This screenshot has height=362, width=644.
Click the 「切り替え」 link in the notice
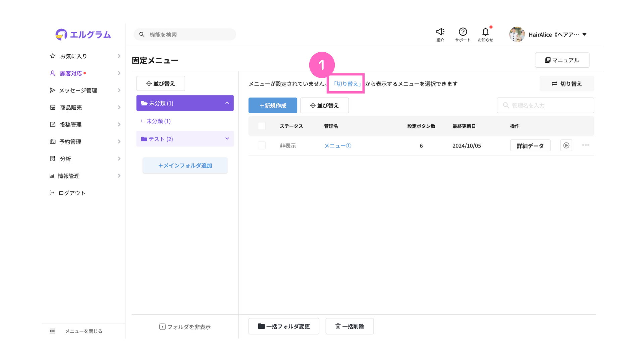(x=346, y=84)
